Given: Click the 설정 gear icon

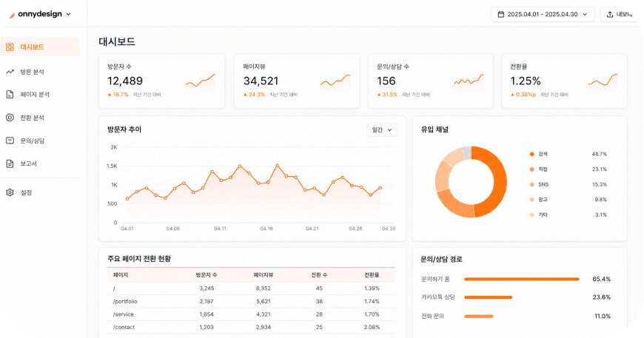Looking at the screenshot, I should 10,192.
